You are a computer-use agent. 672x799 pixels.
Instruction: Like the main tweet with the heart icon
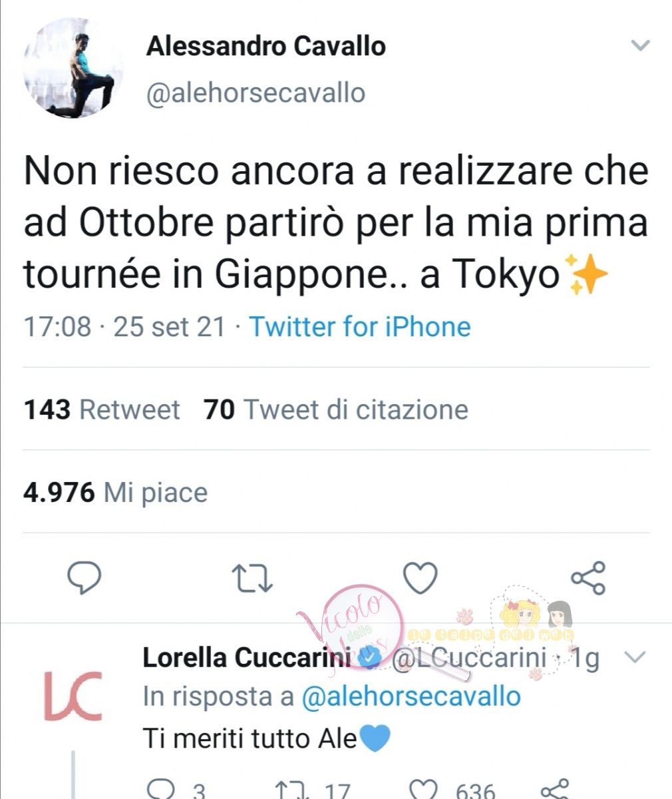[x=421, y=577]
